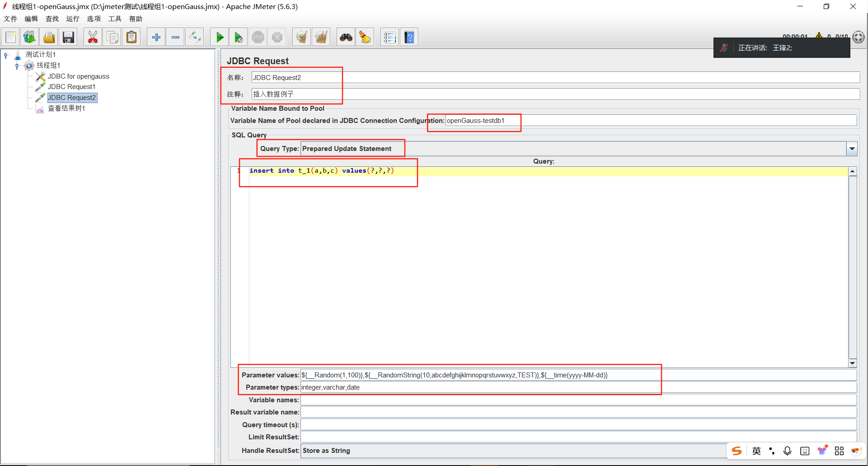Screen dimensions: 868x466
Task: Save the test plan with floppy icon
Action: point(68,37)
